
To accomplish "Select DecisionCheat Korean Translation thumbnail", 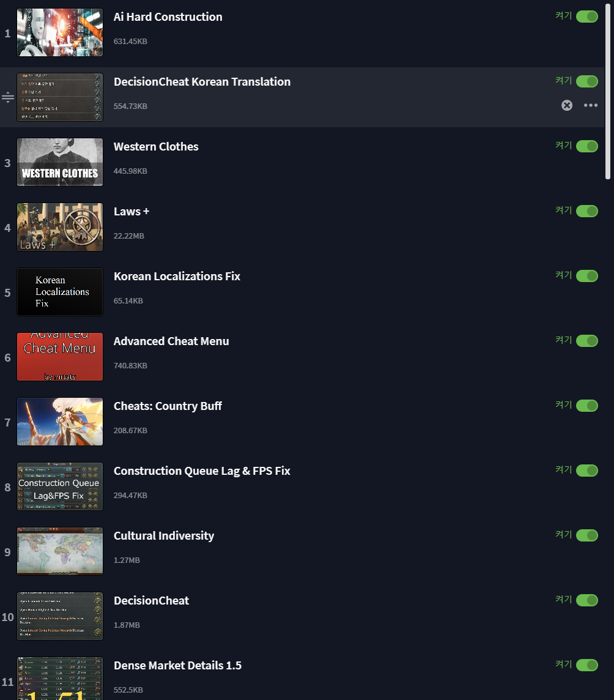I will (x=60, y=97).
